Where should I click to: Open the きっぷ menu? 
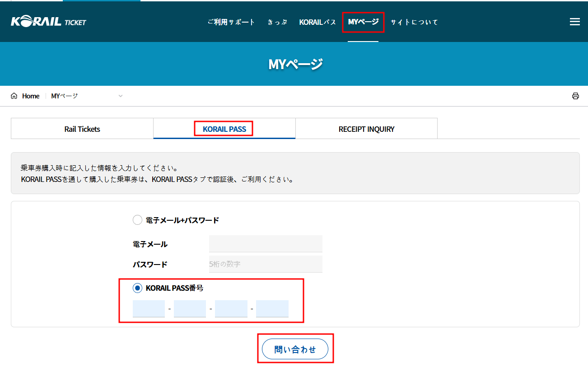(x=277, y=22)
